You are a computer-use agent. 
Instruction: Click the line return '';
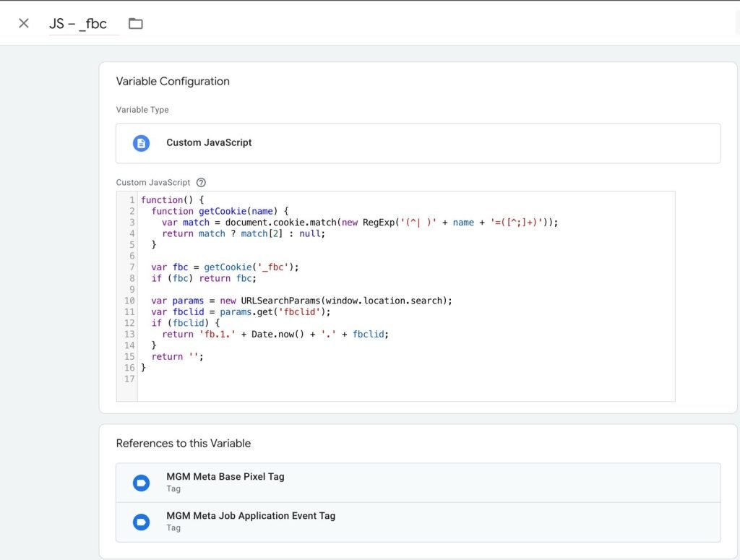coord(178,357)
